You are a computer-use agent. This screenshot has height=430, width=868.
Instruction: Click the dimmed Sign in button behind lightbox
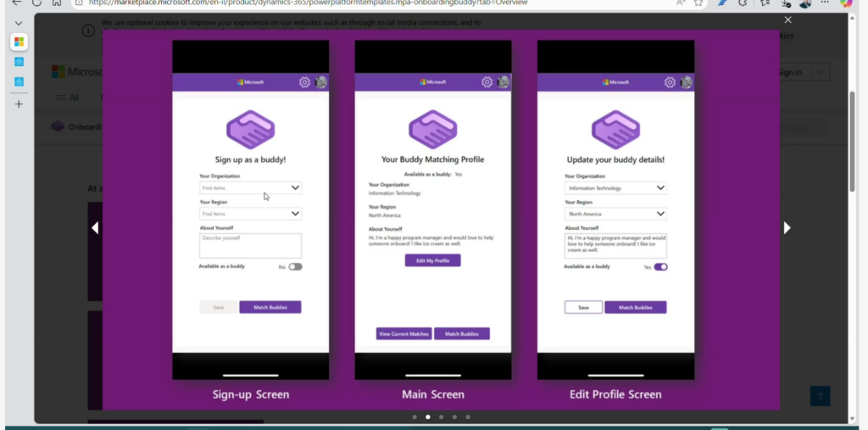790,72
